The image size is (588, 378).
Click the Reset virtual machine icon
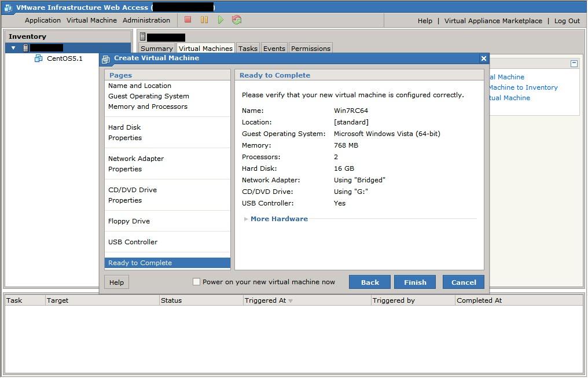(237, 20)
